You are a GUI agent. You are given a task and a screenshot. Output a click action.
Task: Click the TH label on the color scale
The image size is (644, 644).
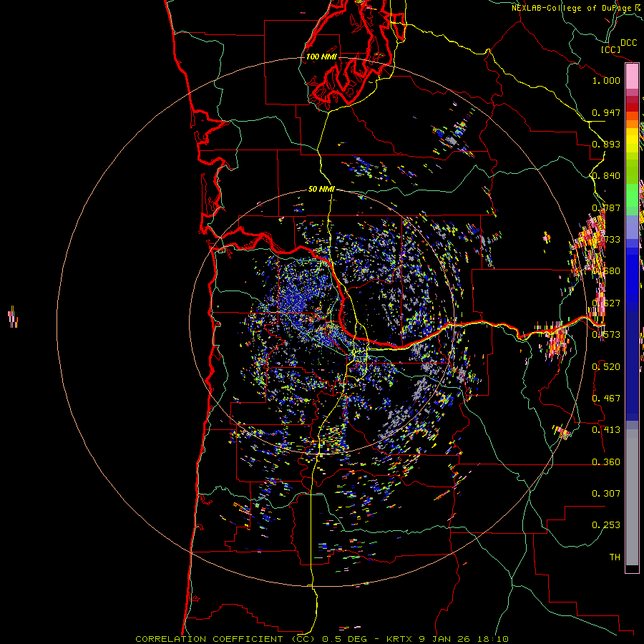click(x=615, y=557)
